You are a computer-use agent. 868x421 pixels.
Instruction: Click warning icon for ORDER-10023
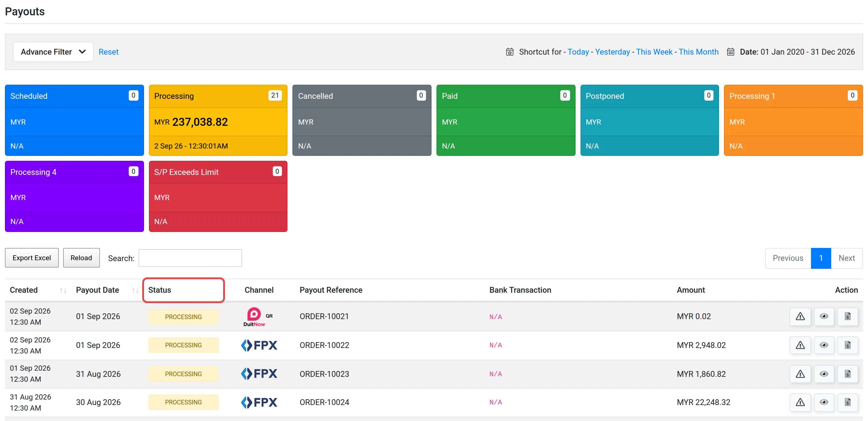click(800, 374)
